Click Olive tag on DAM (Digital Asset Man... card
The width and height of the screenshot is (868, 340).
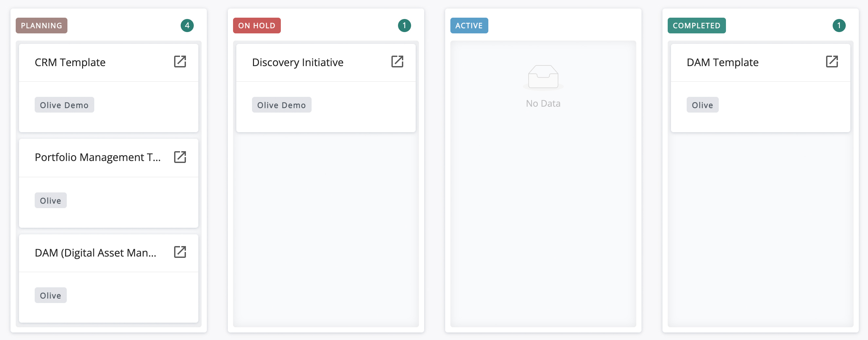pyautogui.click(x=50, y=295)
